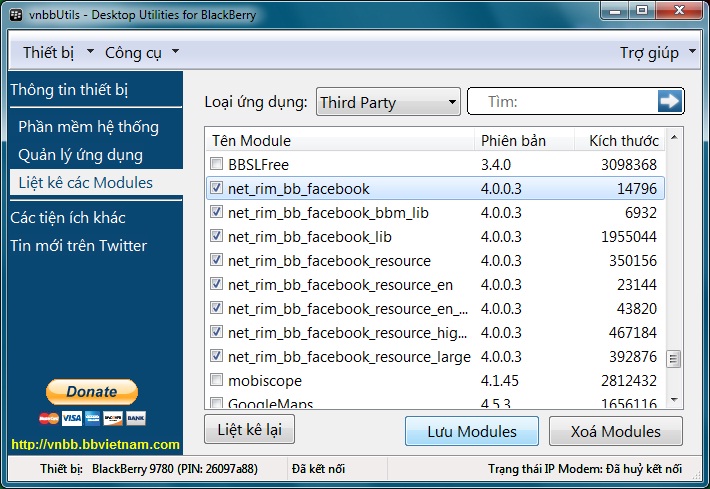Click the Donate PayPal button
The height and width of the screenshot is (489, 710).
(x=92, y=391)
